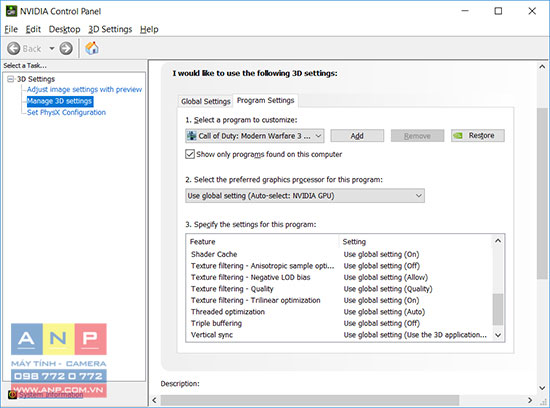Expand the preferred graphics processor dropdown
550x408 pixels.
click(305, 196)
